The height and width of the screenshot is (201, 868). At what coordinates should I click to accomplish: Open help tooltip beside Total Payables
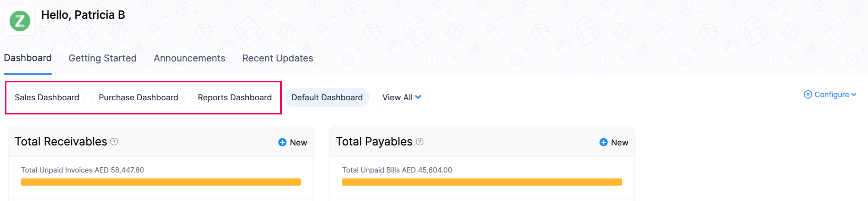click(x=420, y=142)
